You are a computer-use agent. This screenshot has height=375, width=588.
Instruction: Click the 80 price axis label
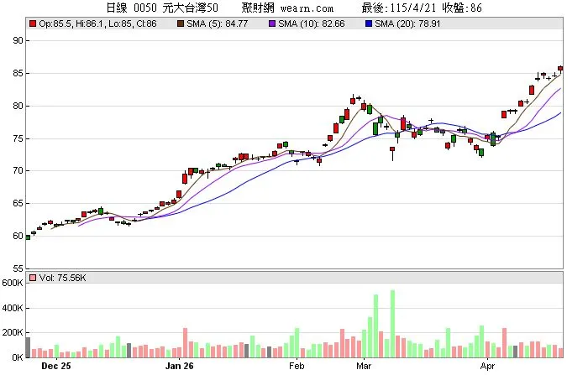pyautogui.click(x=18, y=106)
